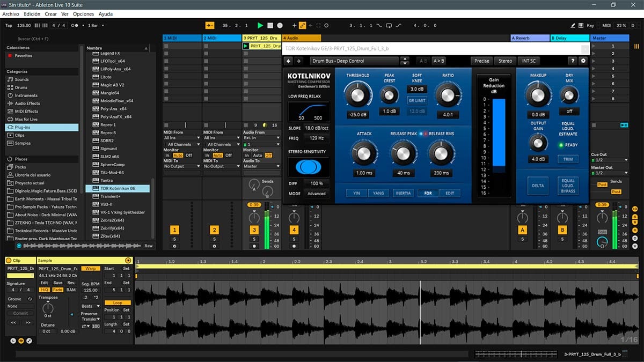Open the Archivo menu
The image size is (644, 362).
11,14
